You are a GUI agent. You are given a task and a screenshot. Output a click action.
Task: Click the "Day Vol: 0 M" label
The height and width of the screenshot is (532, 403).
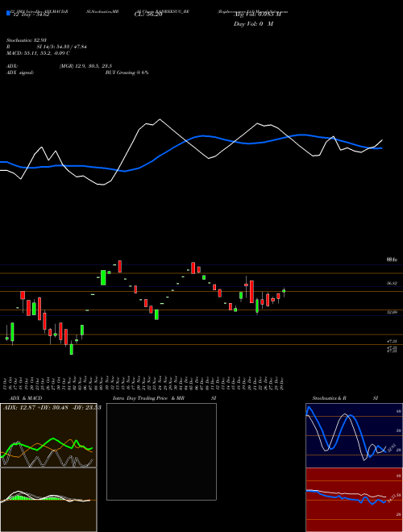tap(253, 24)
